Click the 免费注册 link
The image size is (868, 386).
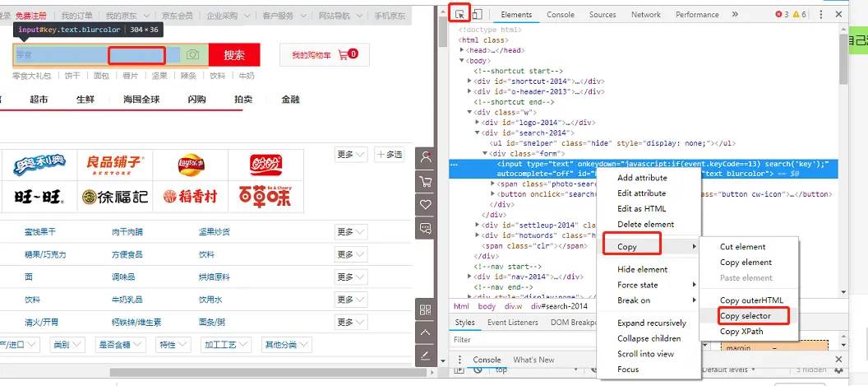coord(31,16)
